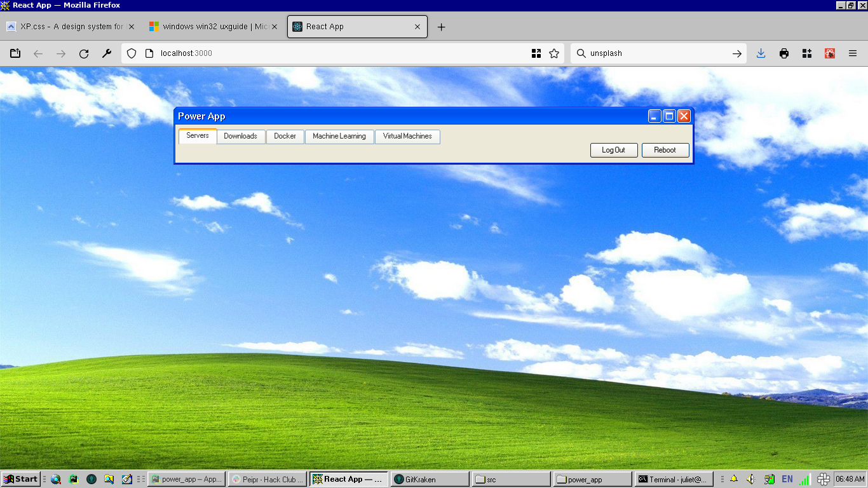Close the Firefox window
The width and height of the screenshot is (868, 488).
tap(862, 5)
